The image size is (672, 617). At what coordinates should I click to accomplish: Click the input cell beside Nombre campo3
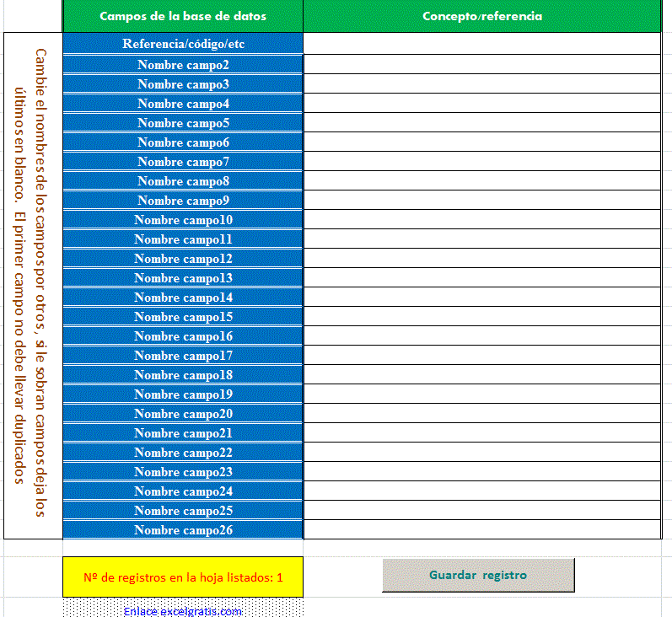coord(482,83)
